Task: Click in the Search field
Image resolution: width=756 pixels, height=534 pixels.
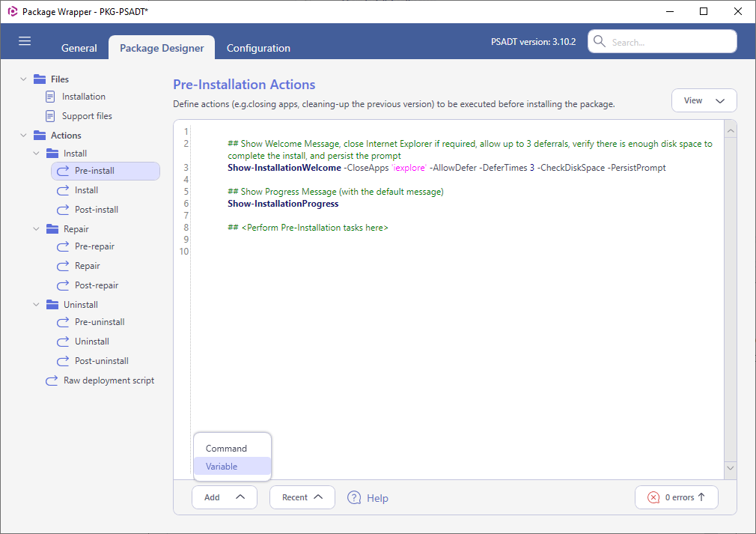Action: tap(662, 41)
